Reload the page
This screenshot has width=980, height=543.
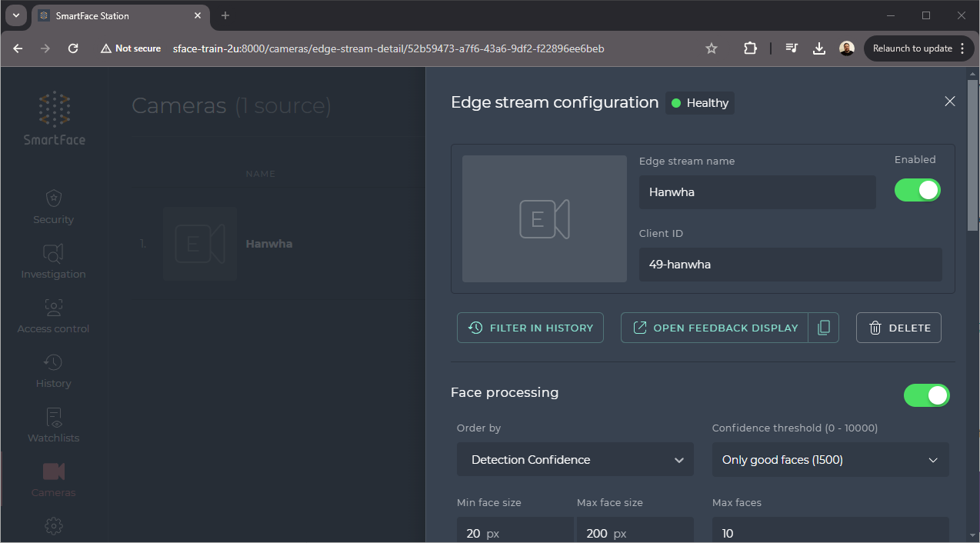pos(73,48)
